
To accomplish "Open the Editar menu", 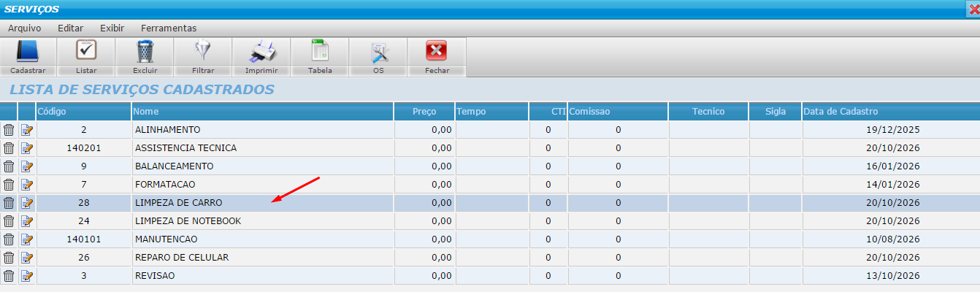I will click(70, 28).
